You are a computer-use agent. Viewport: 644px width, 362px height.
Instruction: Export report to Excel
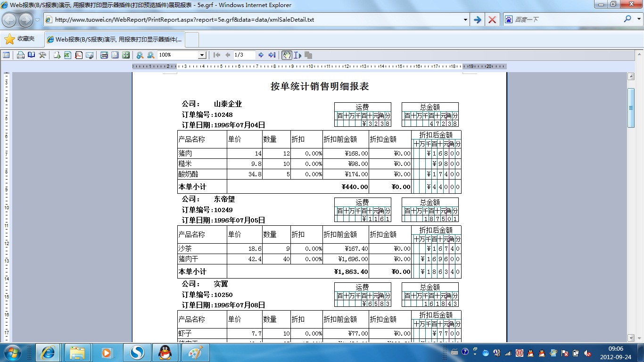click(x=67, y=55)
